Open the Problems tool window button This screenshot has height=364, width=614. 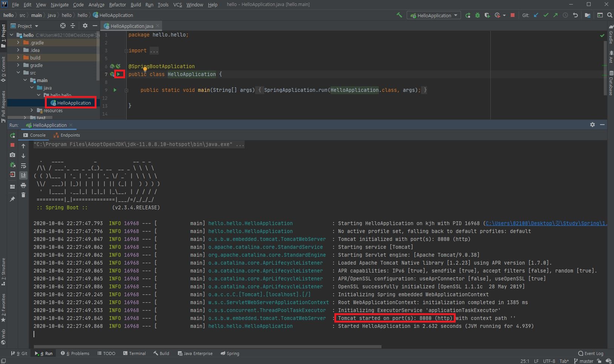point(75,353)
